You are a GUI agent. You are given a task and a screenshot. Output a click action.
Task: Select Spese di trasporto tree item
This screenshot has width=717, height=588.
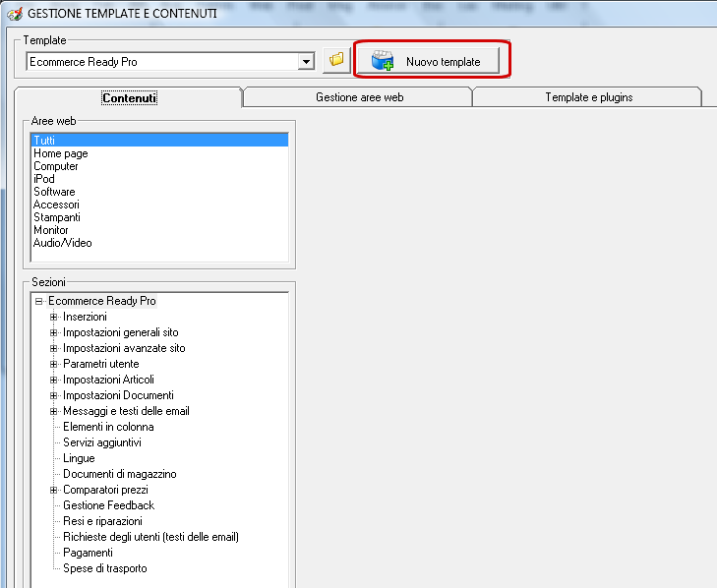[104, 568]
